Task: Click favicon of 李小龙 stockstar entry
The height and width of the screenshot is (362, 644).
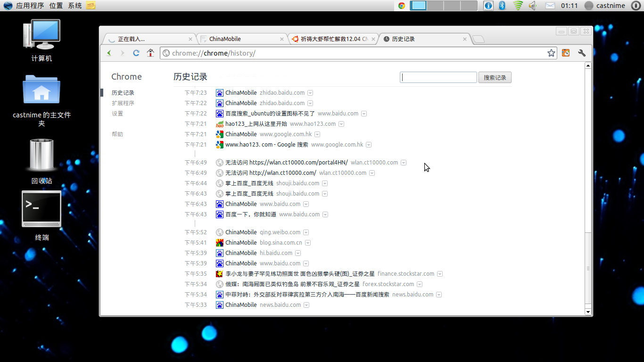Action: (x=220, y=274)
